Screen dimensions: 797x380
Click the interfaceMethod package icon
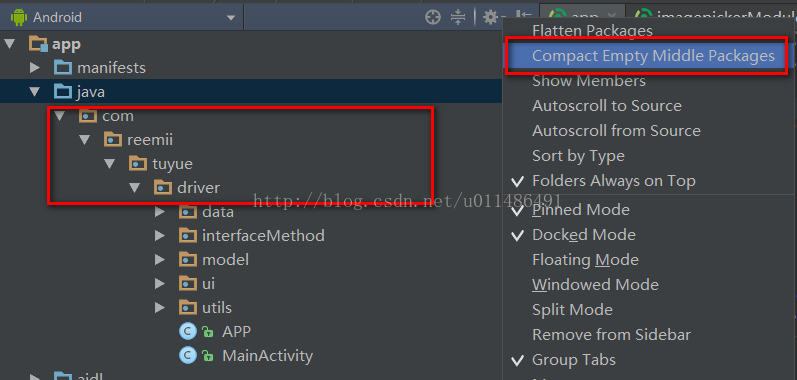pyautogui.click(x=188, y=236)
